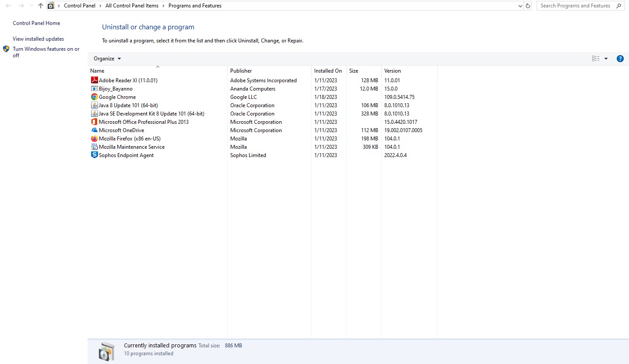The height and width of the screenshot is (364, 629).
Task: Click the Bijoy_Bayanno program icon
Action: (94, 88)
